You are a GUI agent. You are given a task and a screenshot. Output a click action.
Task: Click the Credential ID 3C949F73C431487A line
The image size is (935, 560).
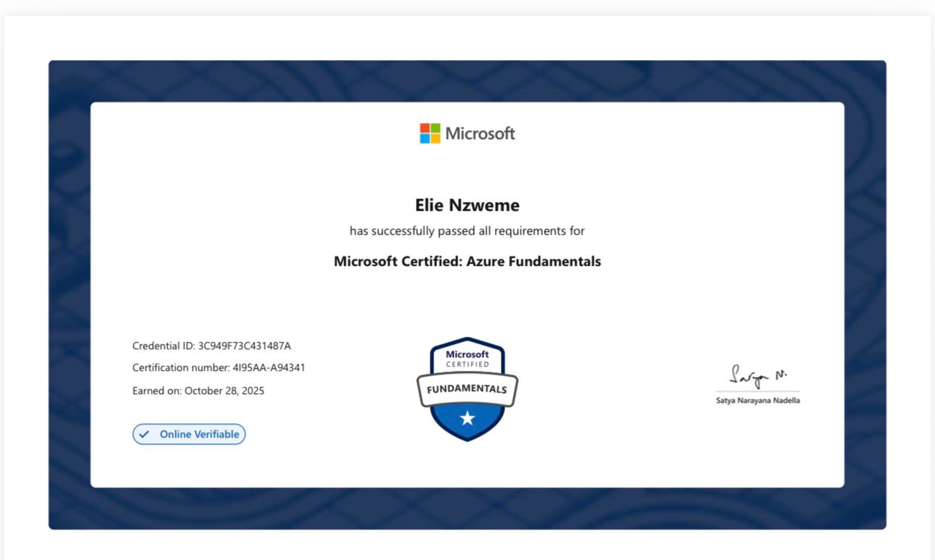point(212,346)
